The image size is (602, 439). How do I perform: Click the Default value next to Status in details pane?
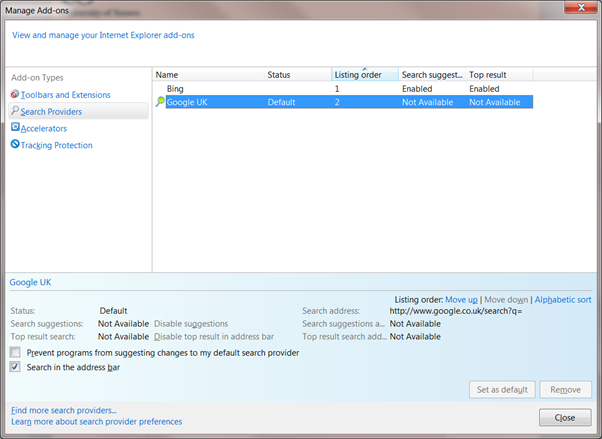pos(113,311)
